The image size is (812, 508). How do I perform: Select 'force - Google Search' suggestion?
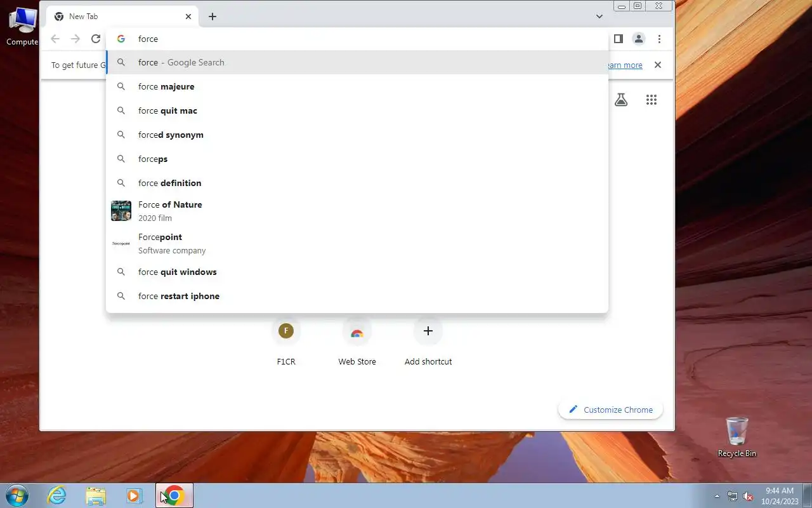pos(357,62)
